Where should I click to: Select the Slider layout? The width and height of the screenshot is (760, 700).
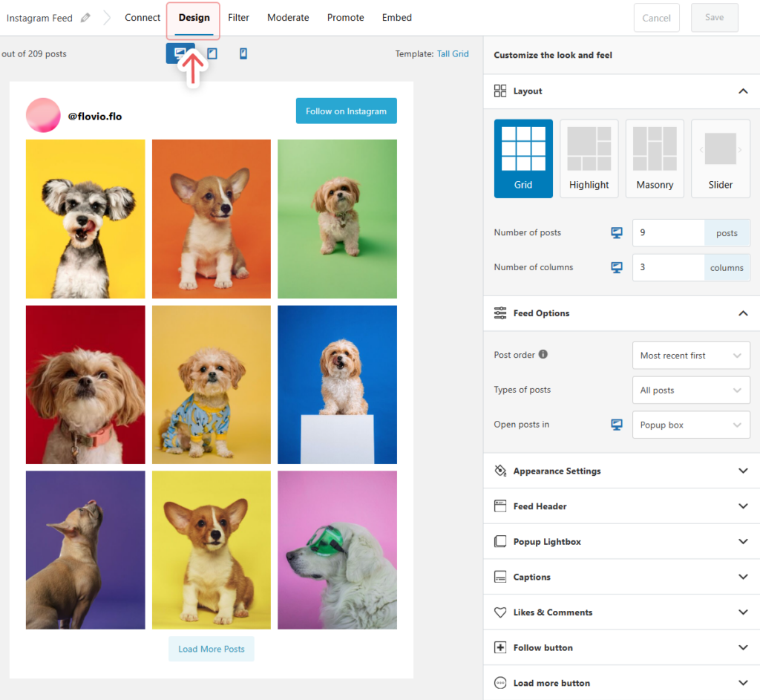(720, 158)
